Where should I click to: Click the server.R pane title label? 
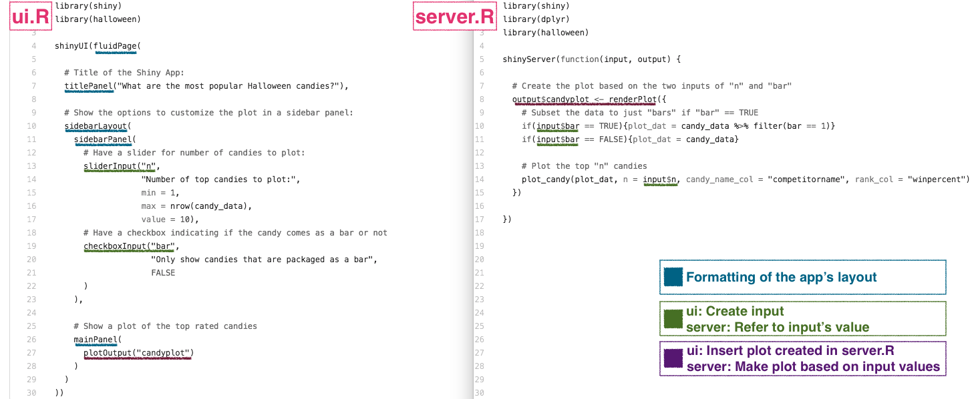(x=454, y=17)
